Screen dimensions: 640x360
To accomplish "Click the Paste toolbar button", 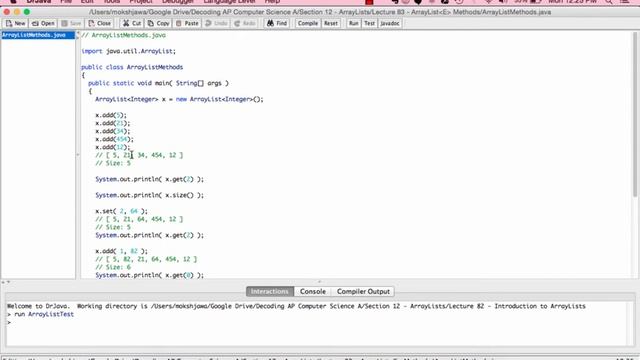I will click(187, 23).
